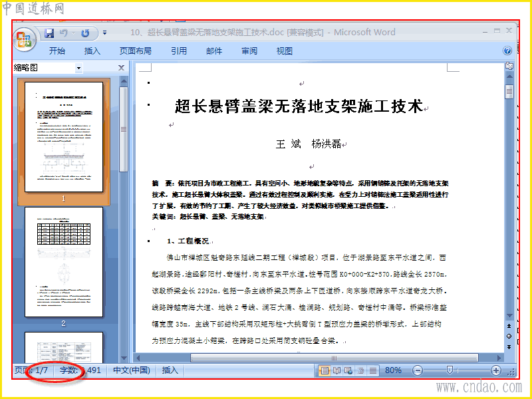Select page 1 thumbnail
Viewport: 532px width, 399px height.
(64, 137)
